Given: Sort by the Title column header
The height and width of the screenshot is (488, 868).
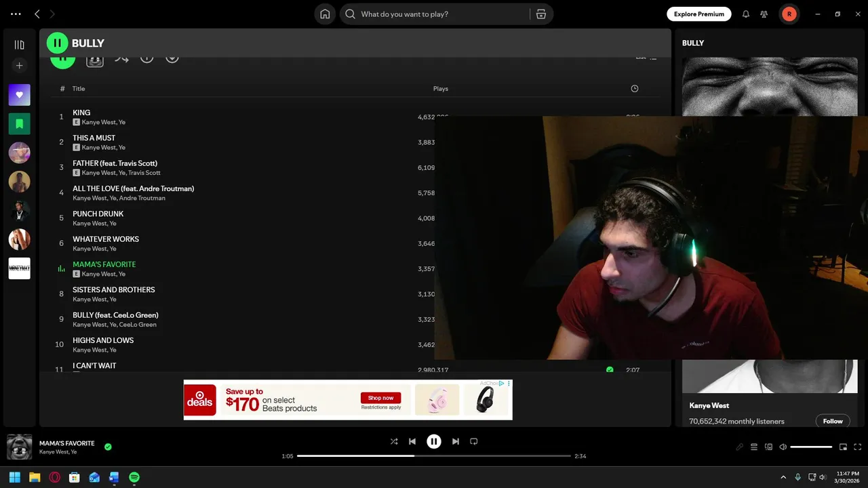Looking at the screenshot, I should click(79, 89).
